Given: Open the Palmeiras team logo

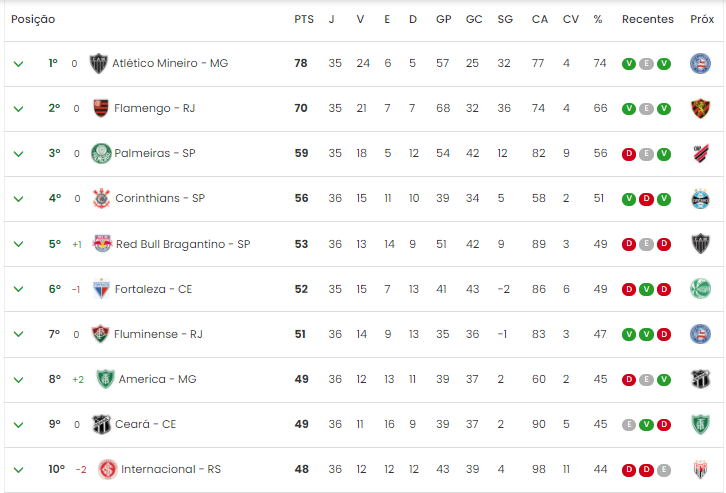Looking at the screenshot, I should click(x=101, y=153).
